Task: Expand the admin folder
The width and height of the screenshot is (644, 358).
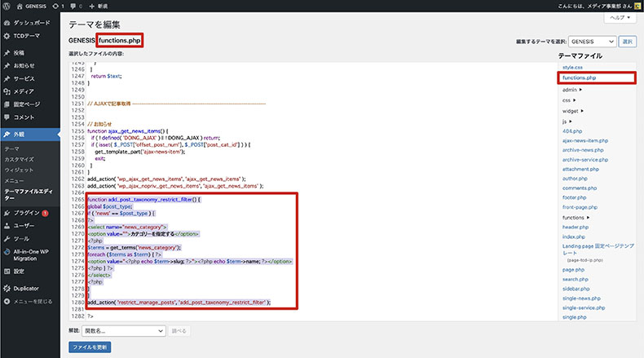Action: (572, 90)
